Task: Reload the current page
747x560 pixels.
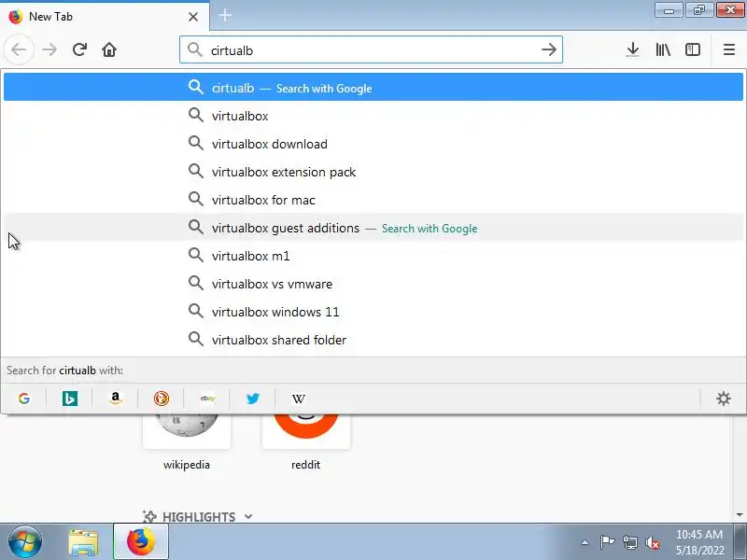Action: coord(79,49)
